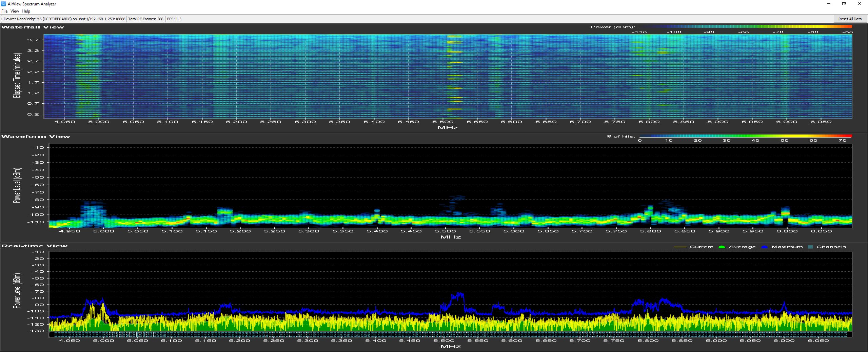
Task: Close the AirView Spectrum Analyzer window
Action: pos(859,4)
